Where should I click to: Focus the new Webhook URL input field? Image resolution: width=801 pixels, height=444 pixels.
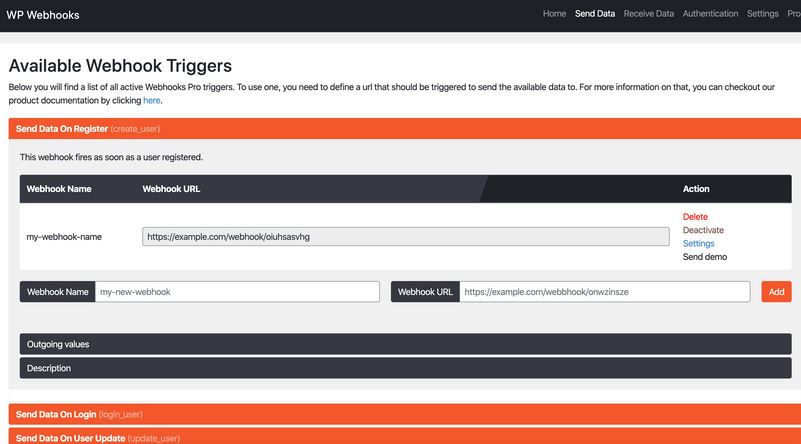[605, 292]
